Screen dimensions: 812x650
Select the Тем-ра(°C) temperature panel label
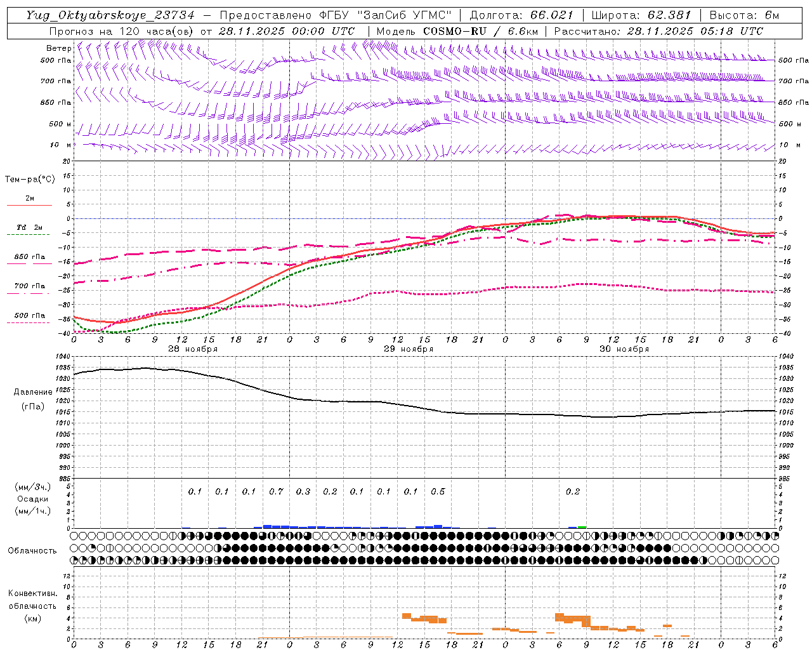(x=30, y=180)
